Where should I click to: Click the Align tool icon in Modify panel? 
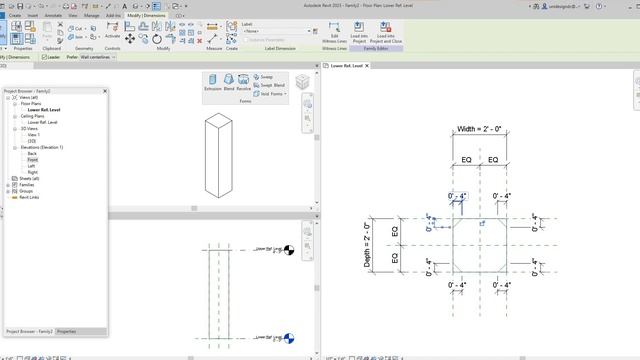tap(130, 27)
